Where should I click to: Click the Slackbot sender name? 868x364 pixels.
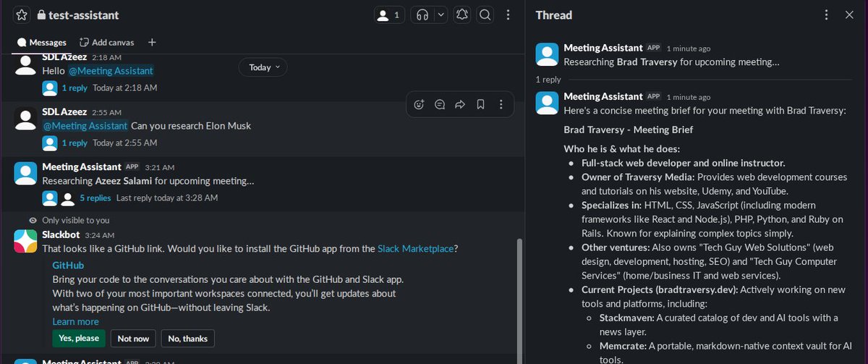61,234
